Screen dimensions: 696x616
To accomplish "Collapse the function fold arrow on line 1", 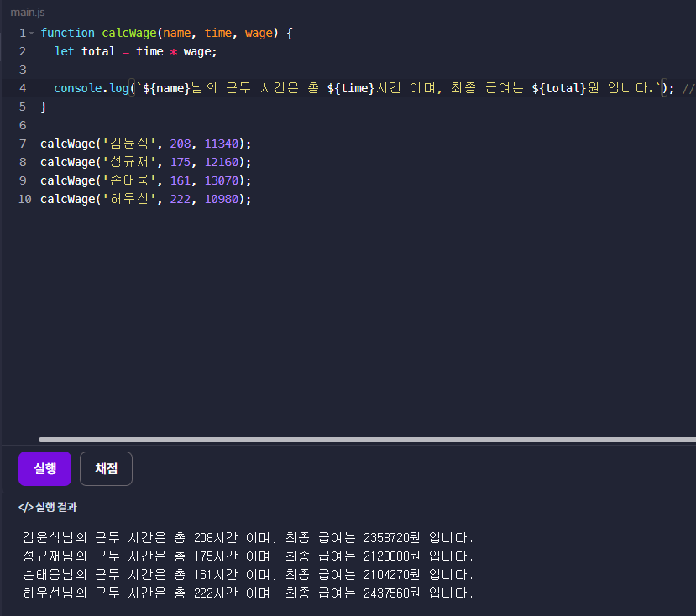I will 32,34.
